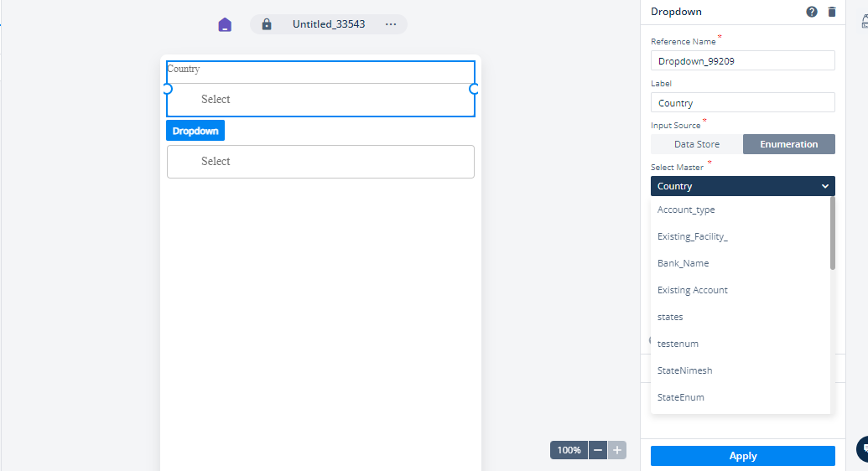
Task: Switch Input Source to Data Store
Action: [697, 144]
